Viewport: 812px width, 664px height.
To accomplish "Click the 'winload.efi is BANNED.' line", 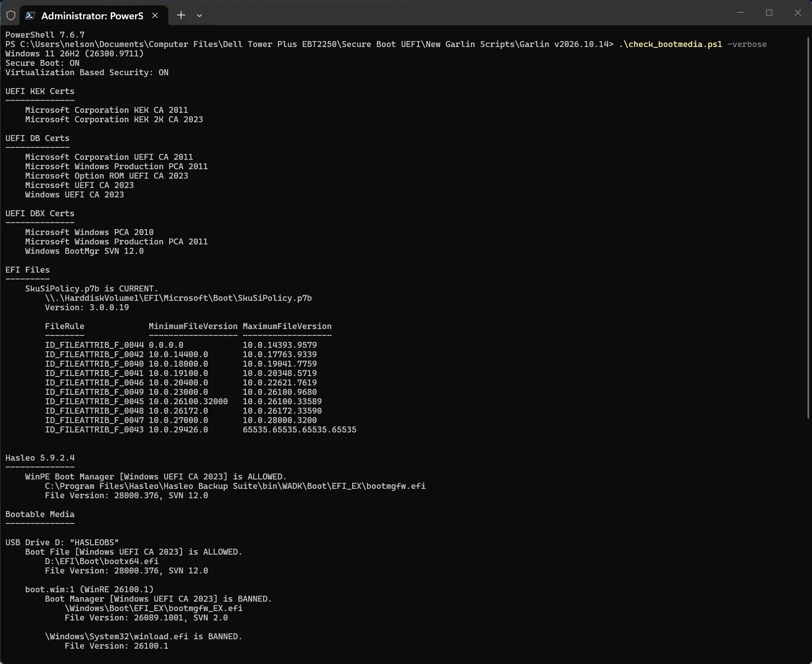I will tap(144, 636).
